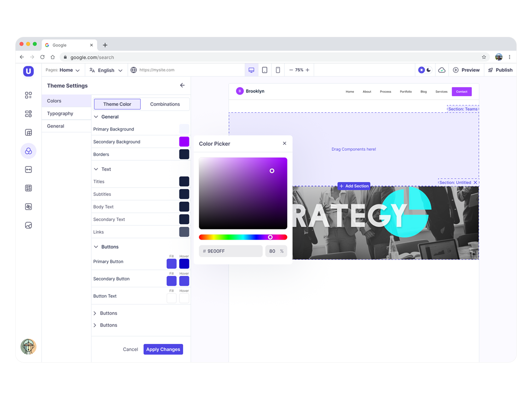The height and width of the screenshot is (399, 532).
Task: Click the Publish button
Action: (500, 70)
